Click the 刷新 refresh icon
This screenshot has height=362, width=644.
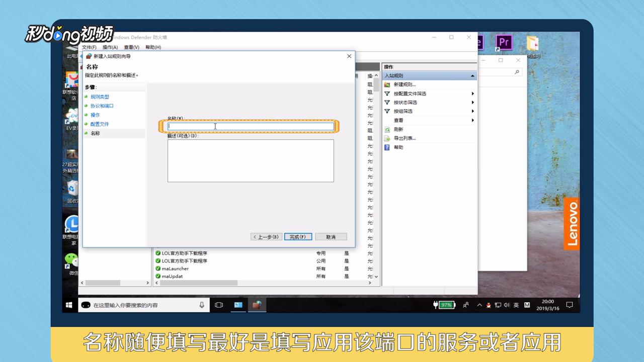(x=387, y=129)
